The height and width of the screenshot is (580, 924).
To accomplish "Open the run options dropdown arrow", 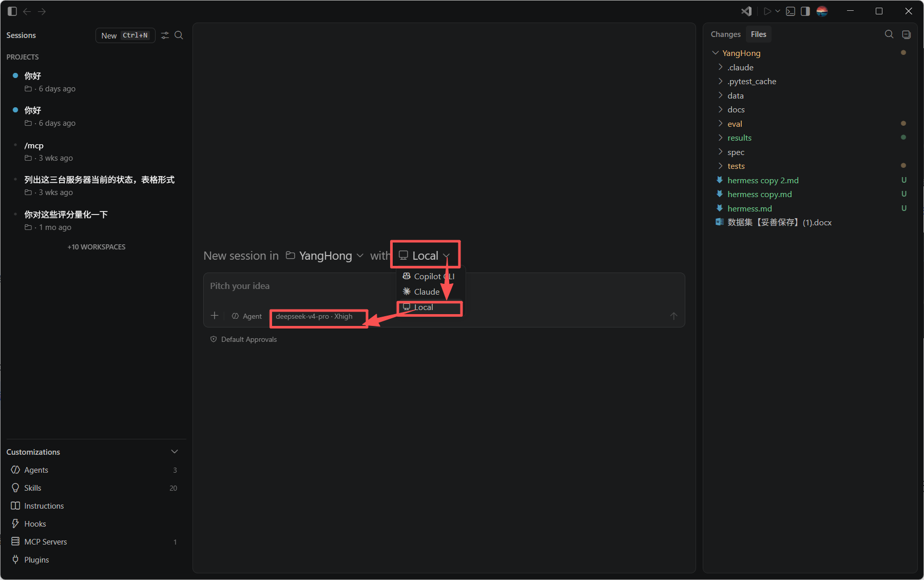I will pyautogui.click(x=778, y=11).
